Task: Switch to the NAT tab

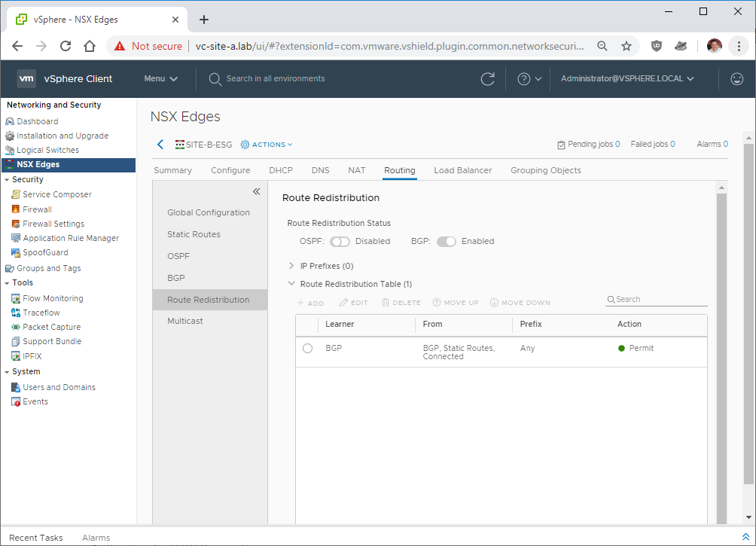Action: pyautogui.click(x=357, y=170)
